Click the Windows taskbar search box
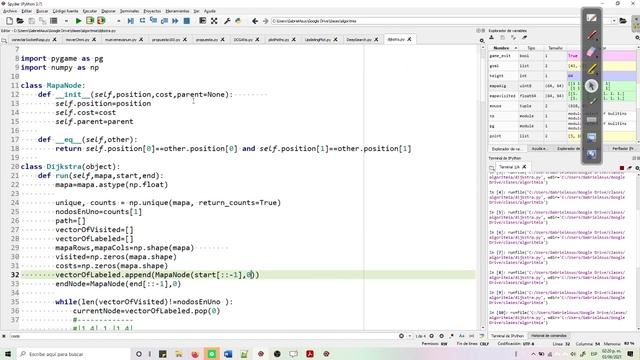The height and width of the screenshot is (360, 640). click(73, 354)
